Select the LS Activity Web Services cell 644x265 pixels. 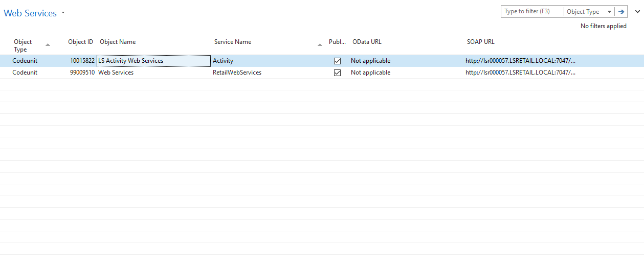tap(153, 61)
